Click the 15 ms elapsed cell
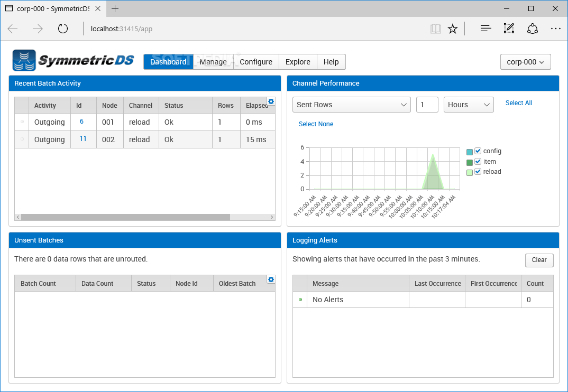 (x=258, y=139)
